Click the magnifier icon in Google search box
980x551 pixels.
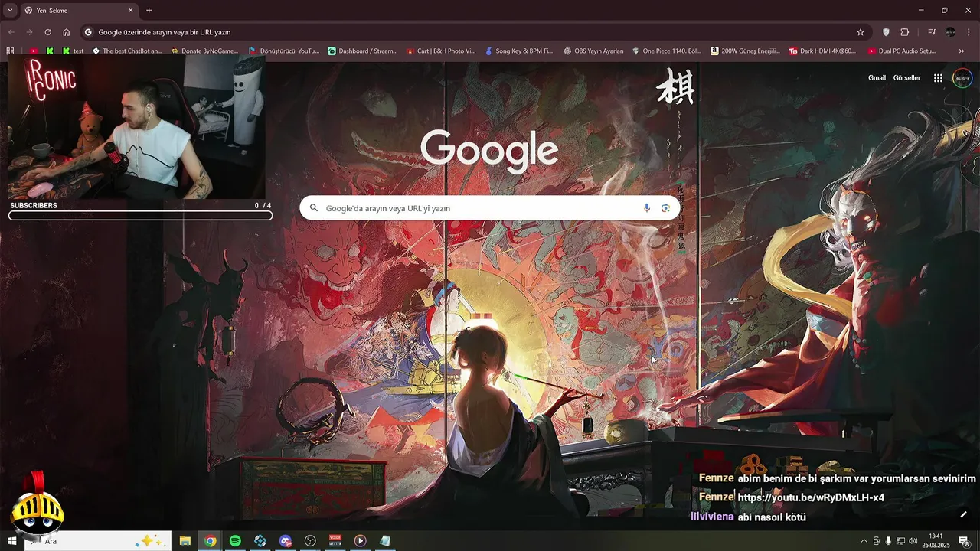coord(314,208)
